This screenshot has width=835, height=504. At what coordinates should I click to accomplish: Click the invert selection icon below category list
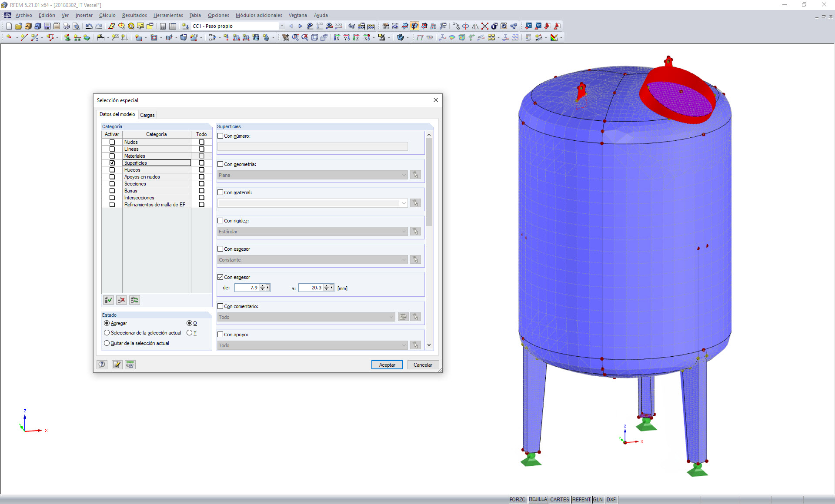[x=134, y=300]
